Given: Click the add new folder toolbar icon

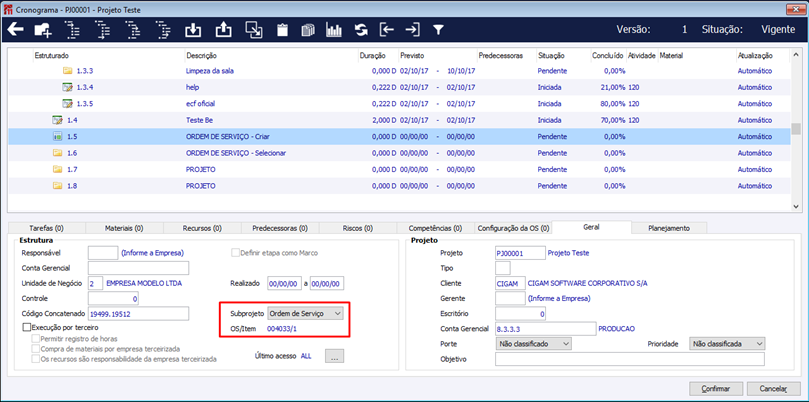Looking at the screenshot, I should coord(43,30).
